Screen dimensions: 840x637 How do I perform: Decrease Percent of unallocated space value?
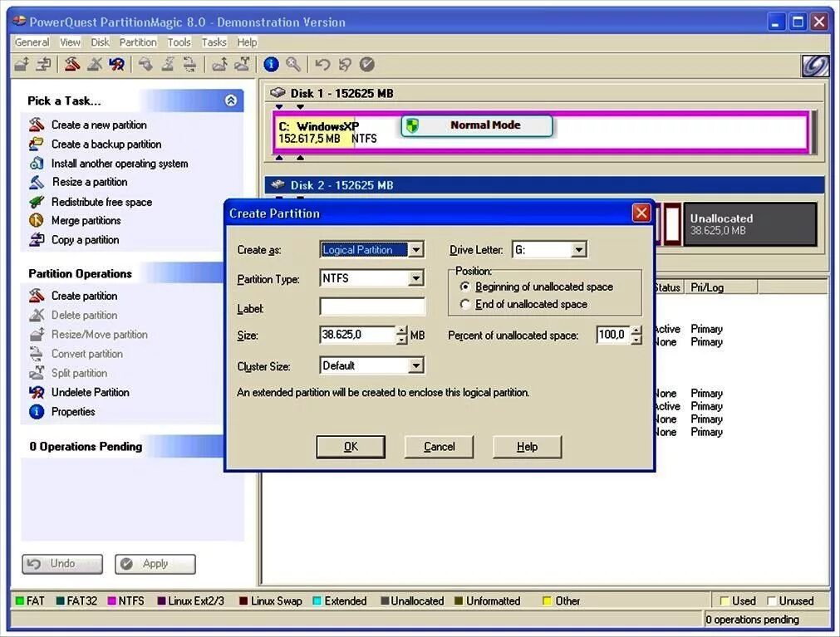pos(636,340)
